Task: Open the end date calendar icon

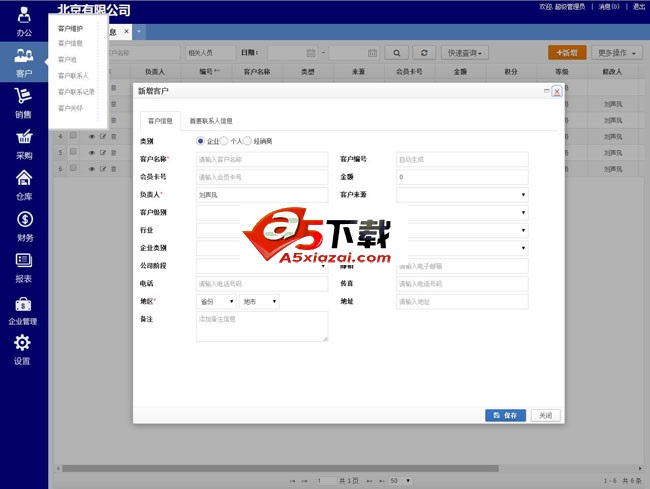Action: coord(372,53)
